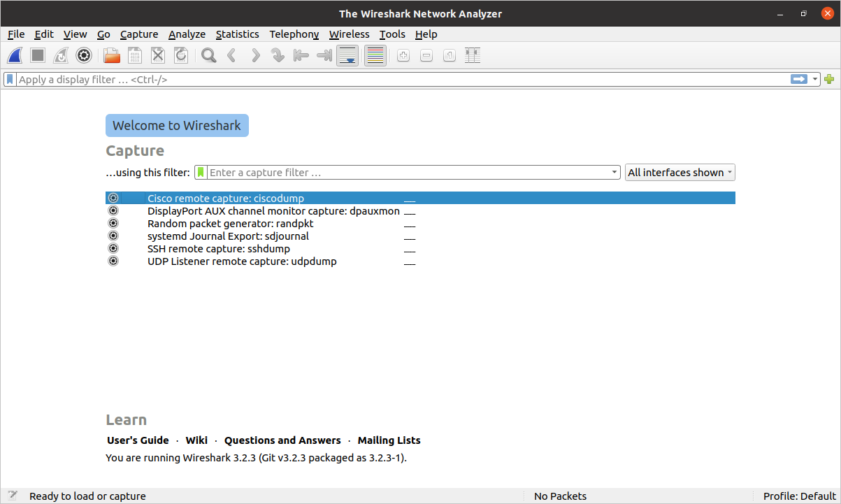The height and width of the screenshot is (504, 841).
Task: Open the Wireless menu
Action: click(x=349, y=34)
